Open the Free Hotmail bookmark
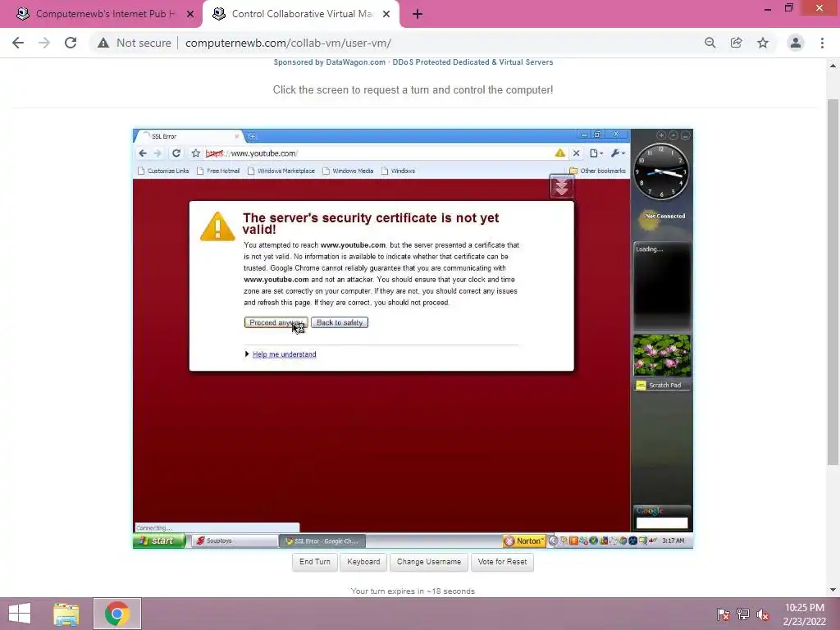This screenshot has width=840, height=630. 218,171
